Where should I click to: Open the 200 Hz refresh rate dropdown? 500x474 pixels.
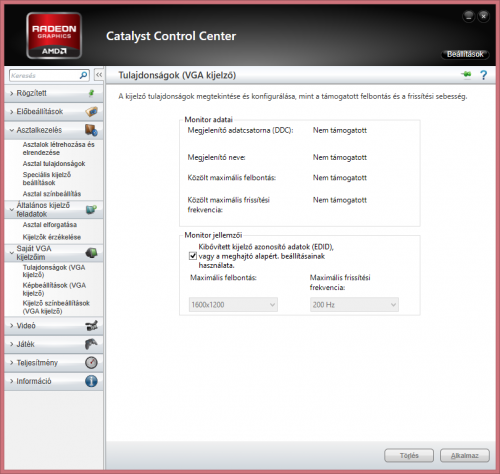354,305
